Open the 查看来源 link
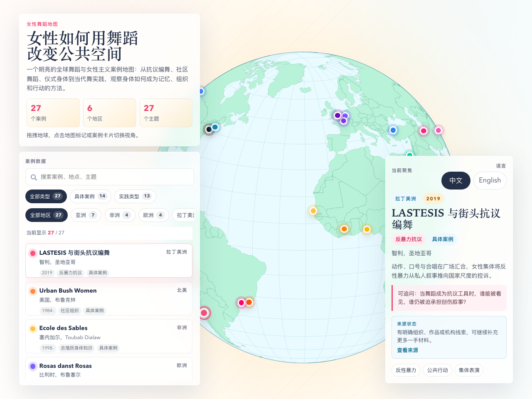Viewport: 532px width, 399px height. tap(408, 350)
